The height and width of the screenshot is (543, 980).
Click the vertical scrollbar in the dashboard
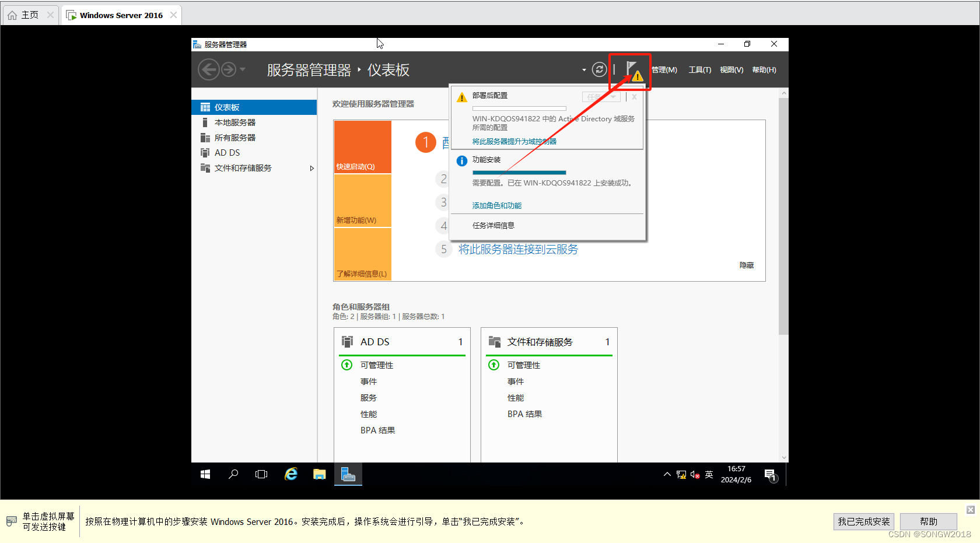coord(783,216)
